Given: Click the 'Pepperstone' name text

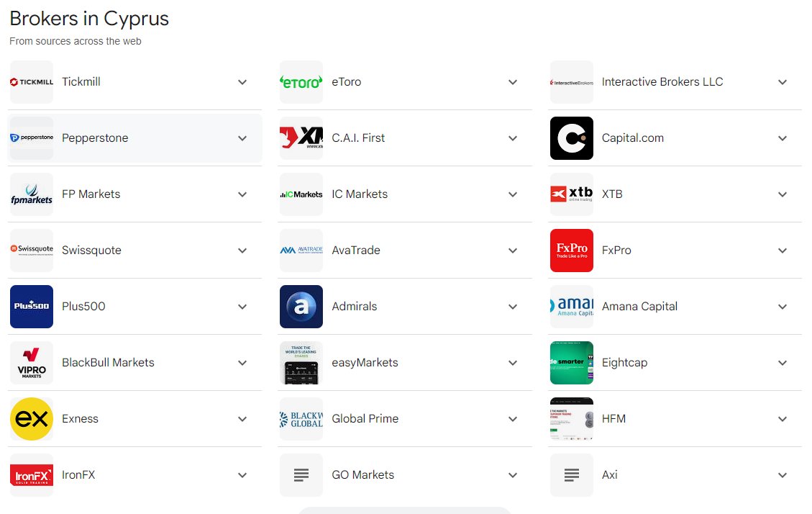Looking at the screenshot, I should point(95,138).
